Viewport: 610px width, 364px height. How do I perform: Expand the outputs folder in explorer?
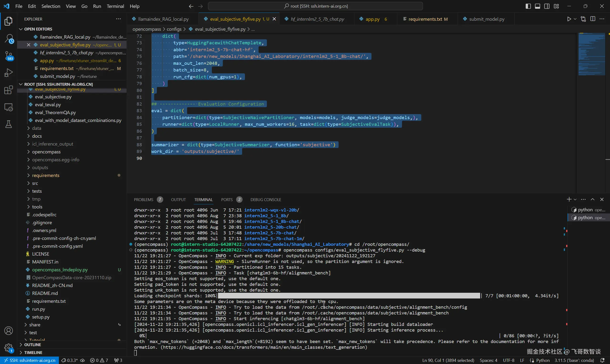(40, 167)
